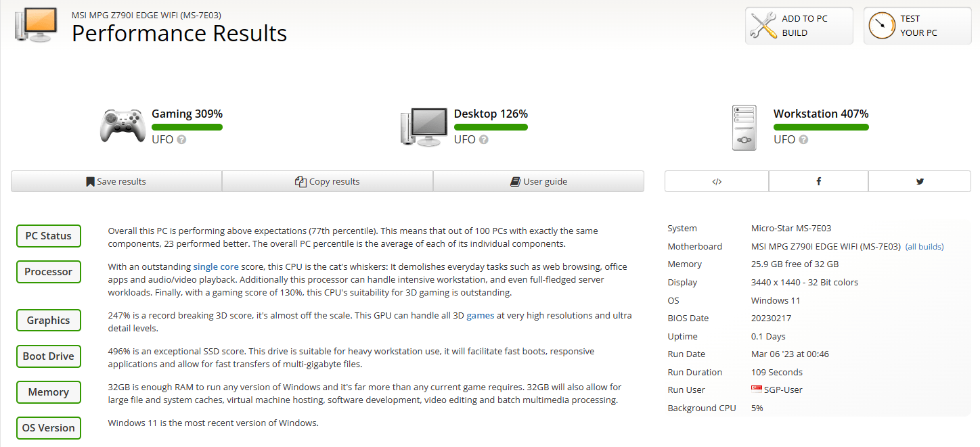Screen dimensions: 980x447
Task: Click the Workstation tower icon
Action: tap(744, 127)
